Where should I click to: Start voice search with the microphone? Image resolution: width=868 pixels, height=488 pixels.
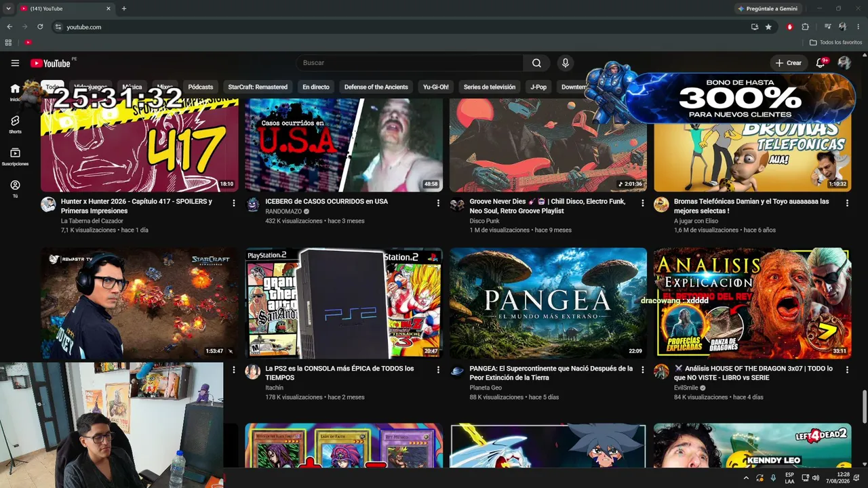[x=566, y=63]
